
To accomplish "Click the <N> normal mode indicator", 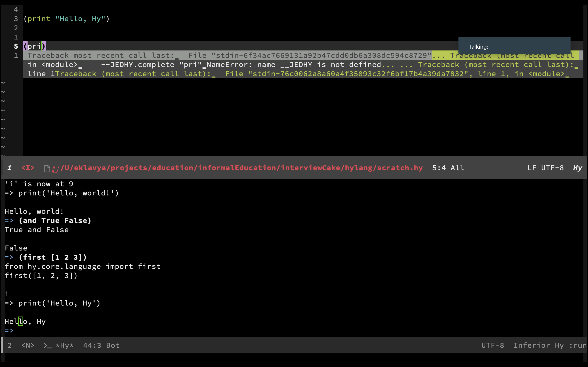I will click(x=28, y=345).
